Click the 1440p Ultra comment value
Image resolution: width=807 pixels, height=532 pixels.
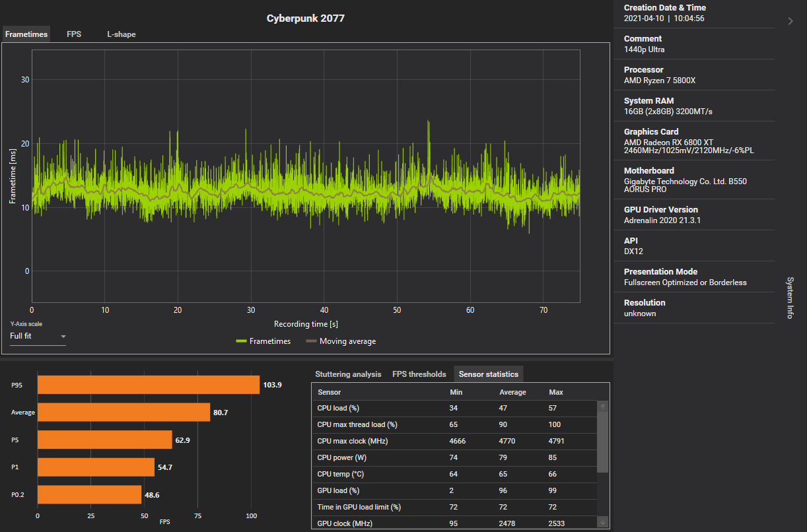click(x=645, y=50)
